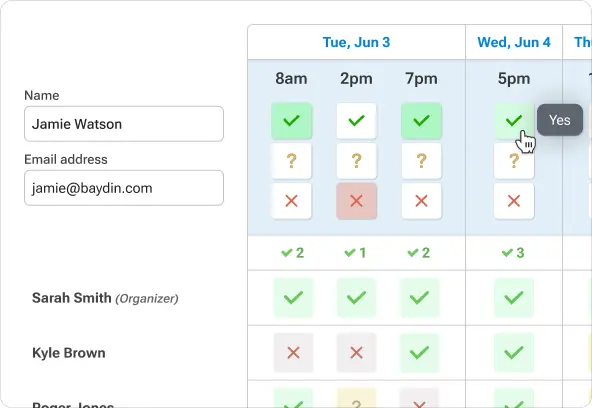This screenshot has width=592, height=408.
Task: Click the Email address input field
Action: tap(124, 188)
